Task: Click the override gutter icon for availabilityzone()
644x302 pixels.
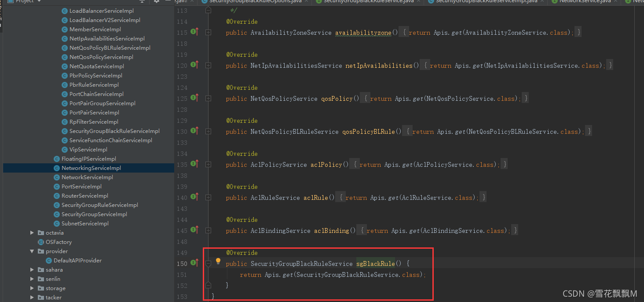Action: pyautogui.click(x=194, y=32)
